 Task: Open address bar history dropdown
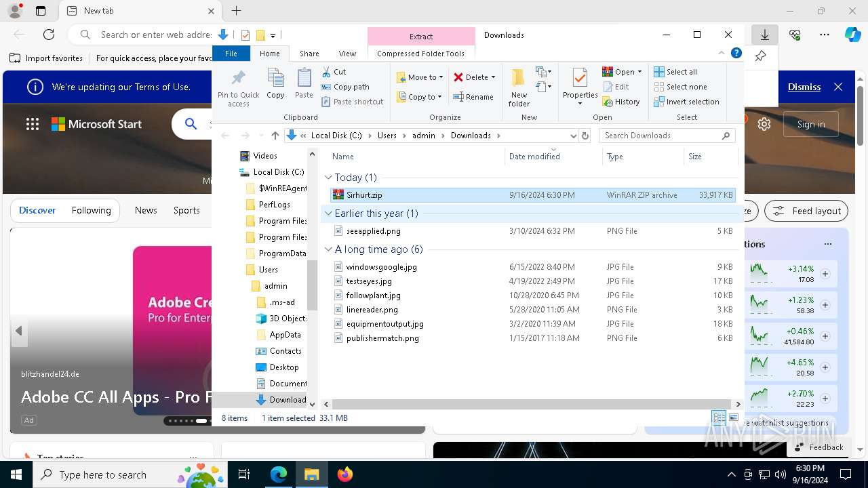tap(574, 136)
